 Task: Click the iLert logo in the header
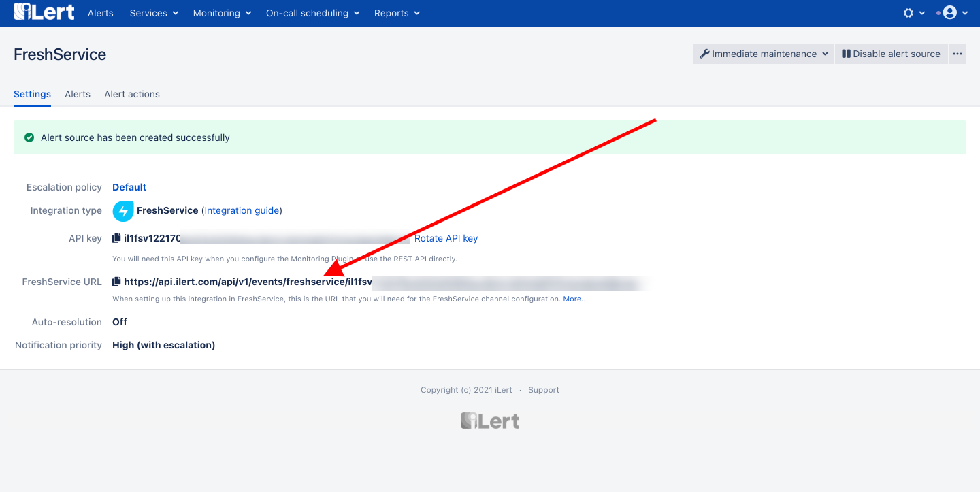(44, 12)
